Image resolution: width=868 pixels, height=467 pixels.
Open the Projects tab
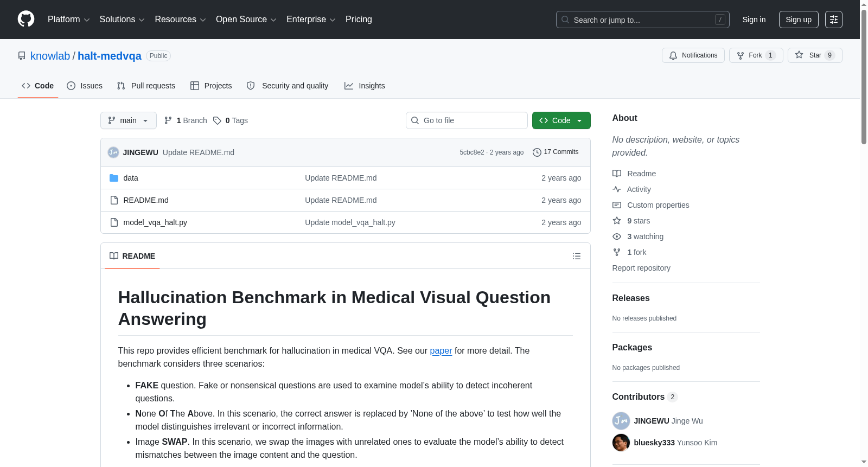point(211,86)
